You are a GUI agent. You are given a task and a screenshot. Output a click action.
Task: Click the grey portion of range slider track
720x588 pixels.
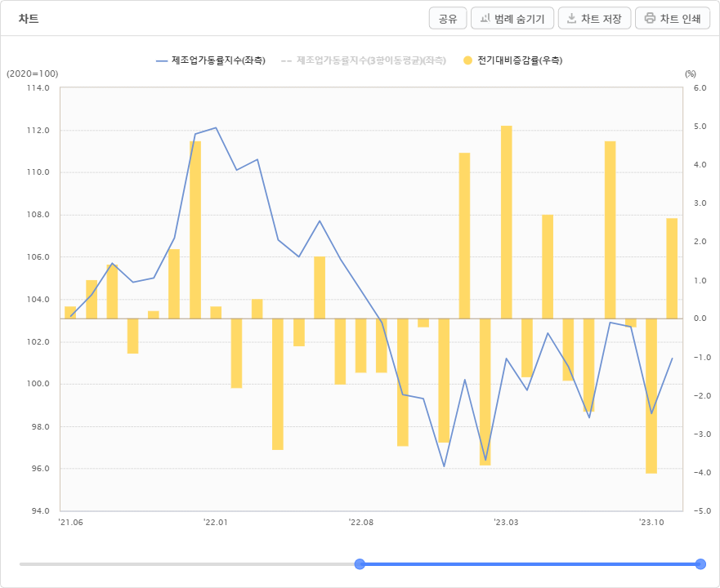[187, 564]
